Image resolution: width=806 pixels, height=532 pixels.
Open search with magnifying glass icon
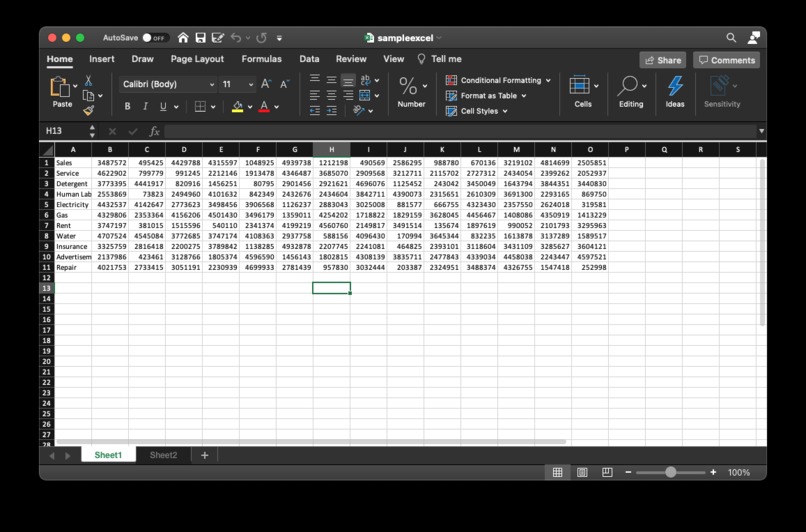[731, 38]
